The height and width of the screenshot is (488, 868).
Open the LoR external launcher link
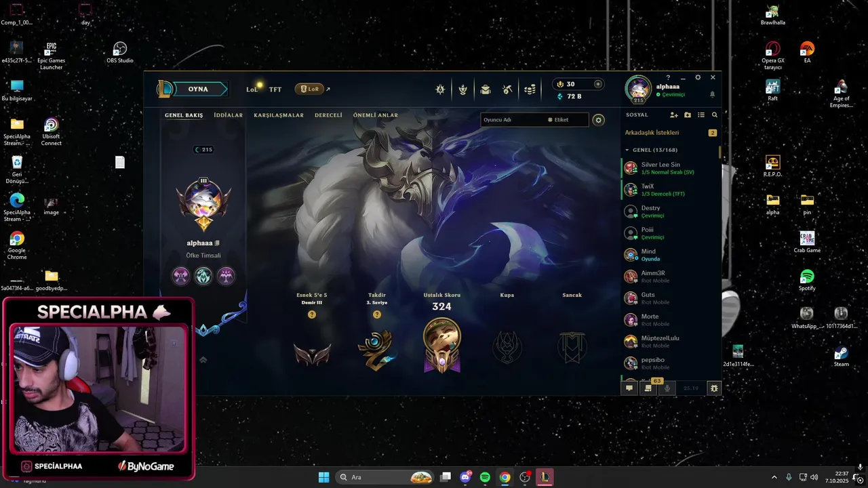(x=313, y=89)
